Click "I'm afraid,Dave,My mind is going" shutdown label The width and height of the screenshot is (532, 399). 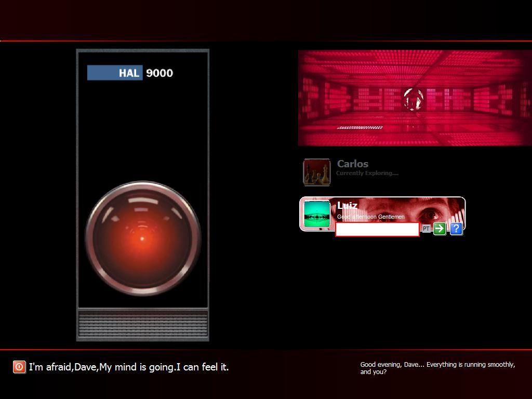pyautogui.click(x=129, y=367)
